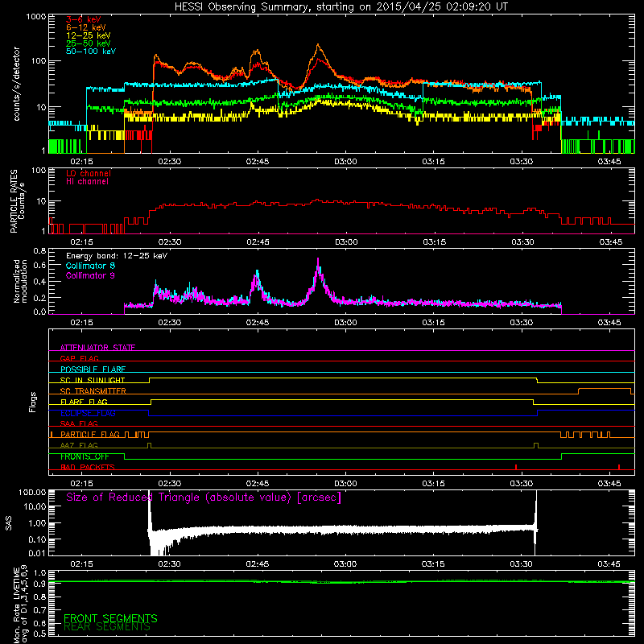Click 02:30 tick under the SAS plot
644x644 pixels.
(x=169, y=564)
